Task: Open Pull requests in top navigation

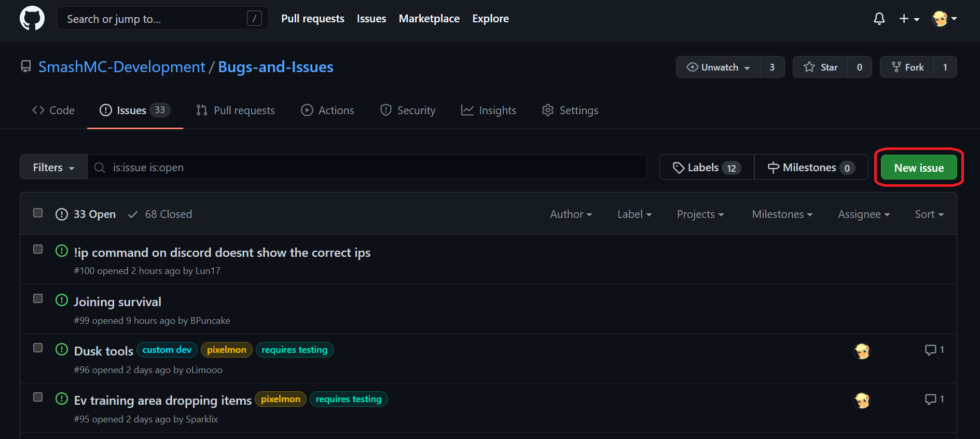Action: tap(313, 19)
